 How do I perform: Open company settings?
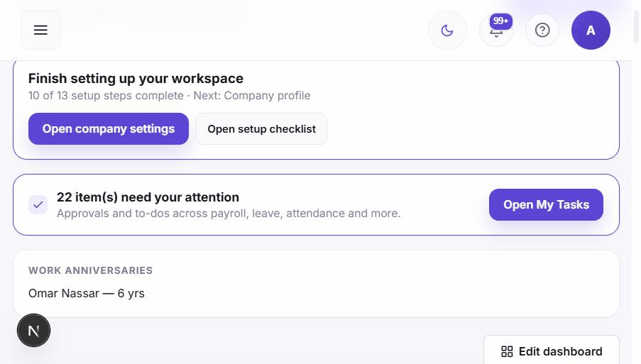pyautogui.click(x=109, y=128)
